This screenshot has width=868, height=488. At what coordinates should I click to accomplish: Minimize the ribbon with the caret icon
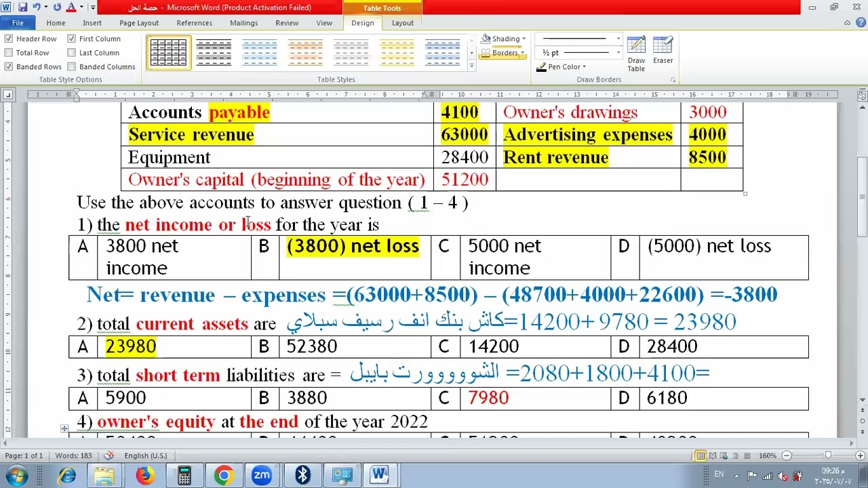coord(847,23)
